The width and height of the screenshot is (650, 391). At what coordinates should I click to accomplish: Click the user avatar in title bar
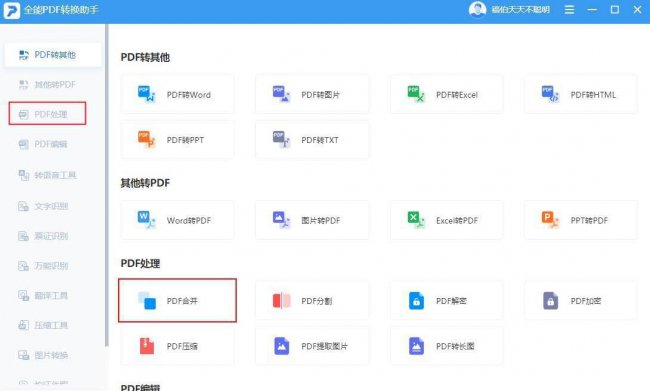pos(477,9)
